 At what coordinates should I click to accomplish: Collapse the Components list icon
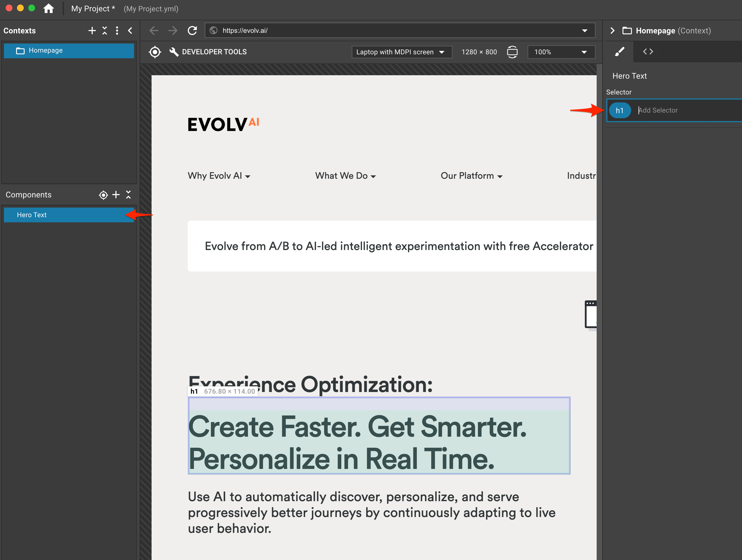point(128,195)
